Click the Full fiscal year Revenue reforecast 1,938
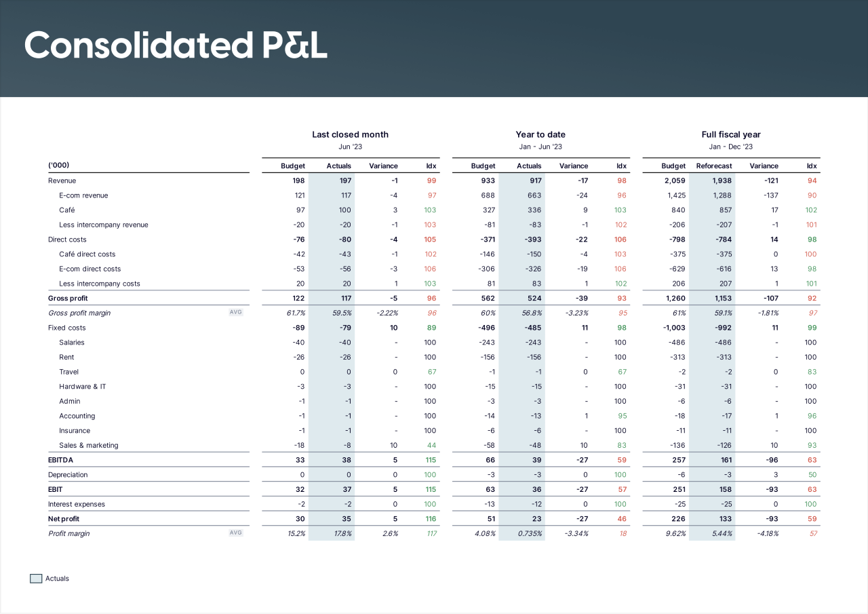This screenshot has width=868, height=614. [x=721, y=181]
